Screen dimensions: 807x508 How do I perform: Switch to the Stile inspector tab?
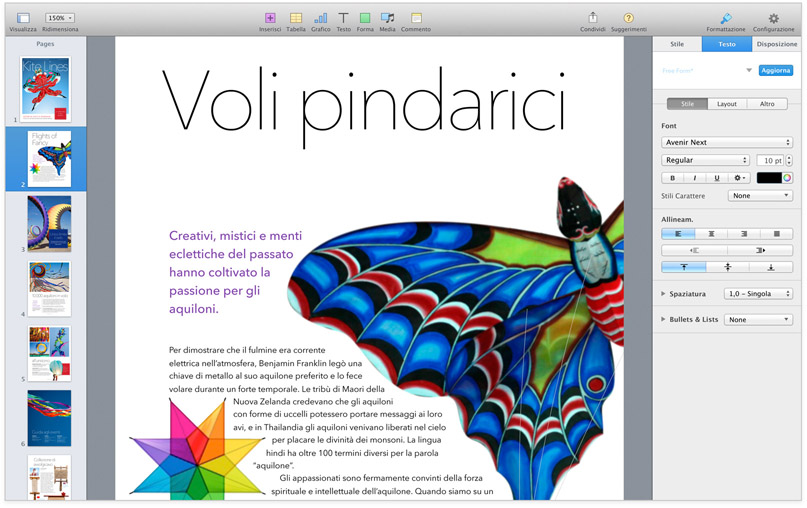click(x=677, y=44)
